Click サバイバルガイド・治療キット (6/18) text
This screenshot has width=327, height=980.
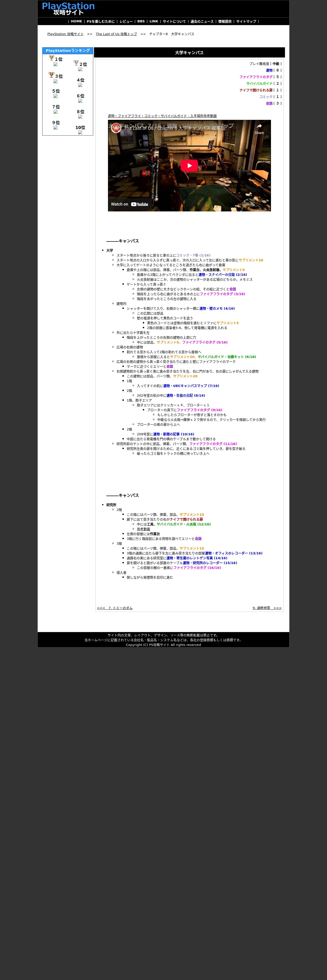pos(226,357)
